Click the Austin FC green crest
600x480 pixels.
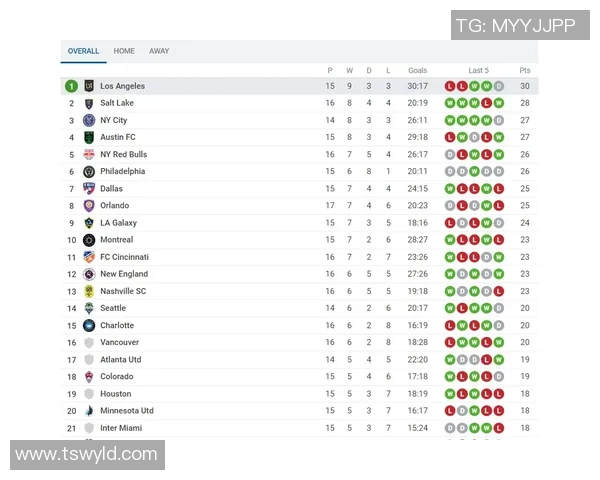(89, 137)
